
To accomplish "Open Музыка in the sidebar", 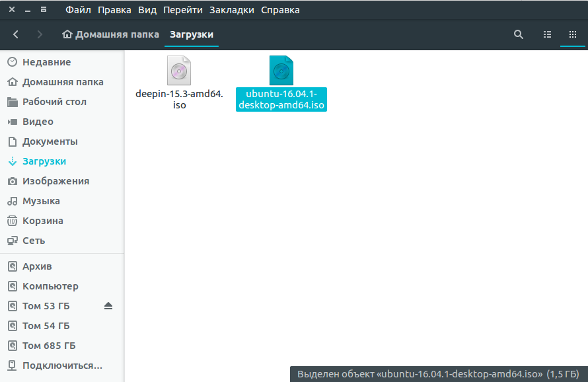I will click(x=62, y=201).
